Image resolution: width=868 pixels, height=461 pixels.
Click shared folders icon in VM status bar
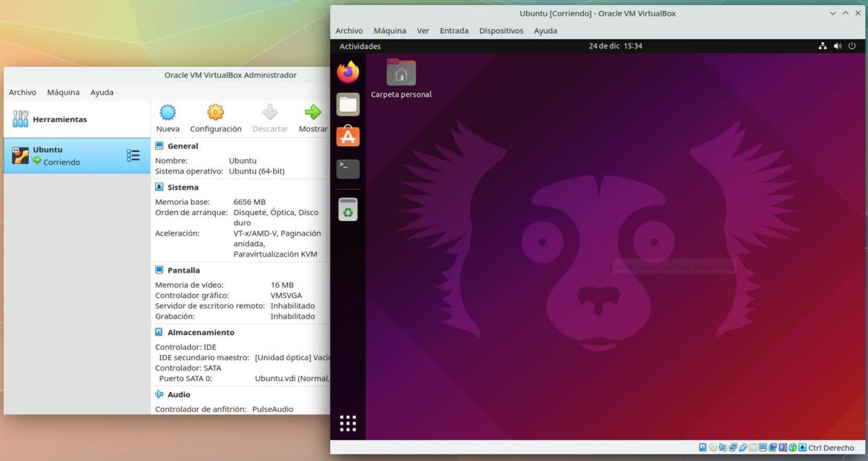point(752,448)
